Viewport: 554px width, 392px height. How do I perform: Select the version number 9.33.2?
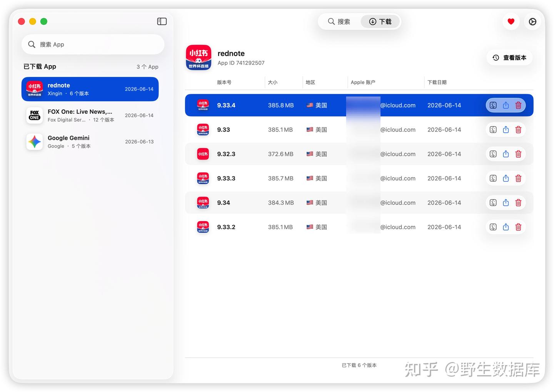coord(226,227)
